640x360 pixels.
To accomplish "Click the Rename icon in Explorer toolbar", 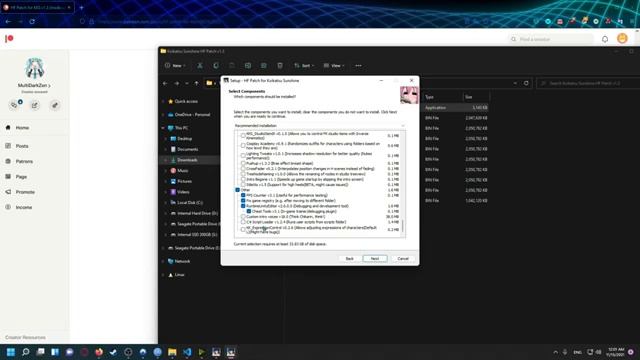I will point(248,65).
